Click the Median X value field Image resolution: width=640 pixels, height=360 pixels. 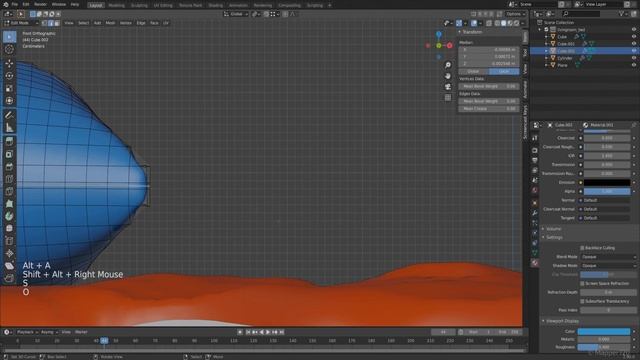pos(489,50)
